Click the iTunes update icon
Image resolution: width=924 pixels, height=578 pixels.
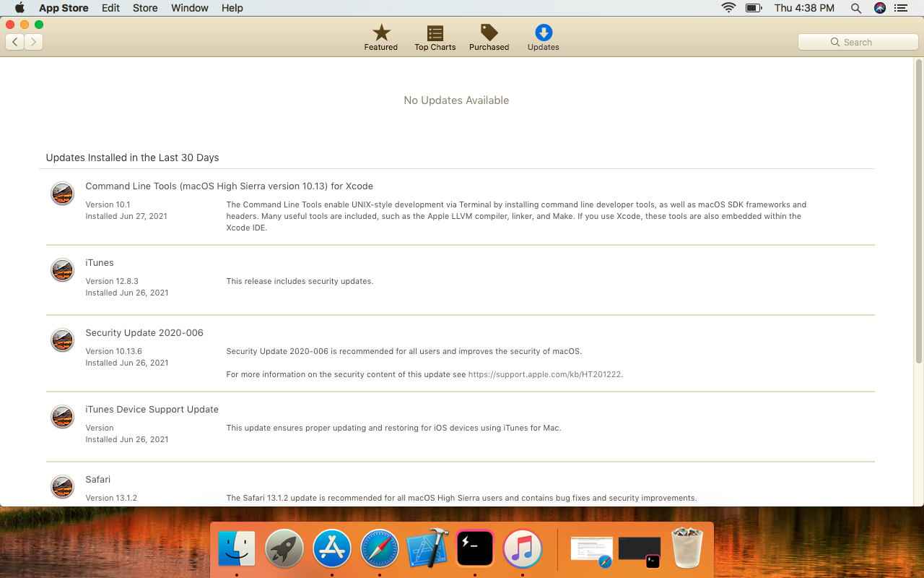63,270
